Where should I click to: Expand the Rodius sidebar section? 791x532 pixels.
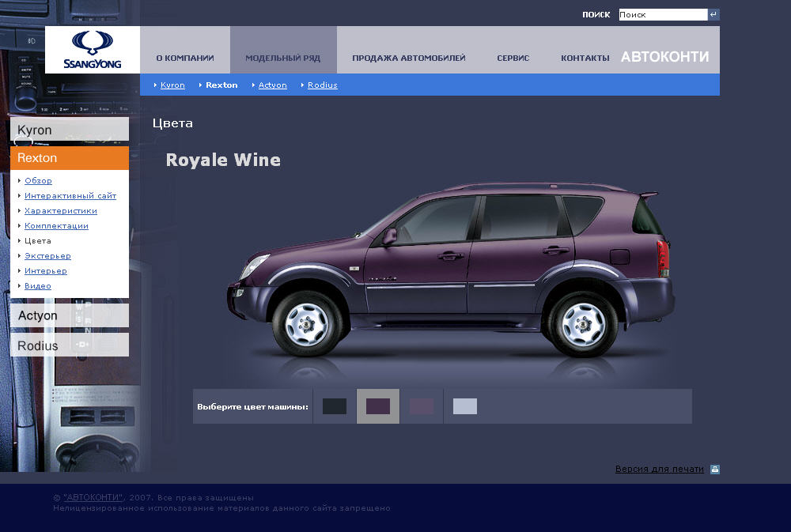pos(70,345)
